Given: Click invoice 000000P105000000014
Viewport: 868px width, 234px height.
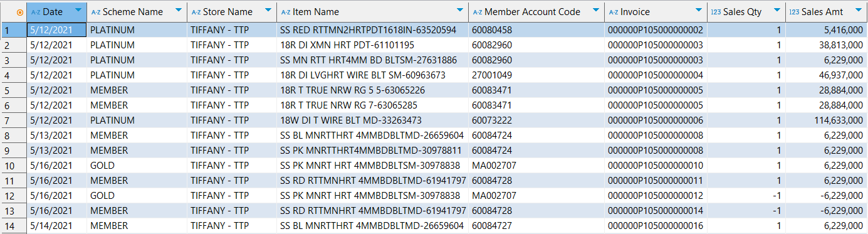Looking at the screenshot, I should click(656, 211).
